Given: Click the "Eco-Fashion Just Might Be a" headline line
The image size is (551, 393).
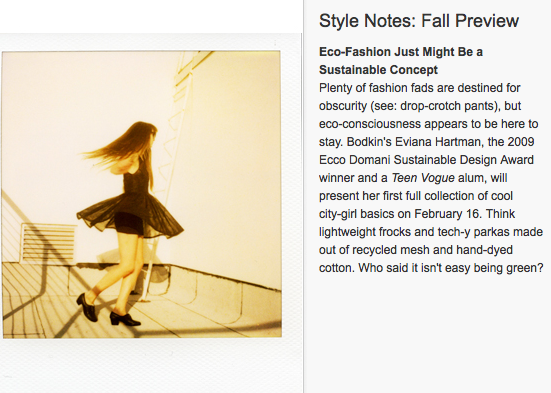Looking at the screenshot, I should 401,52.
